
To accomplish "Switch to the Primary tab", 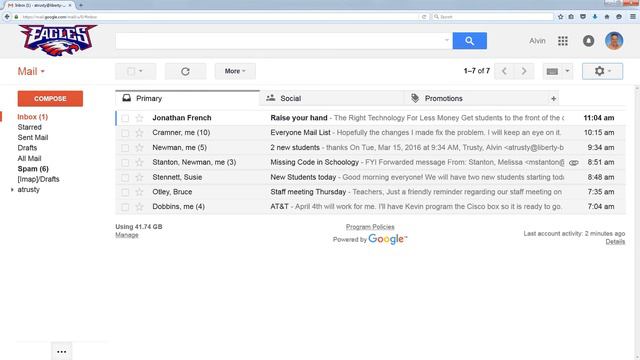I will point(187,98).
